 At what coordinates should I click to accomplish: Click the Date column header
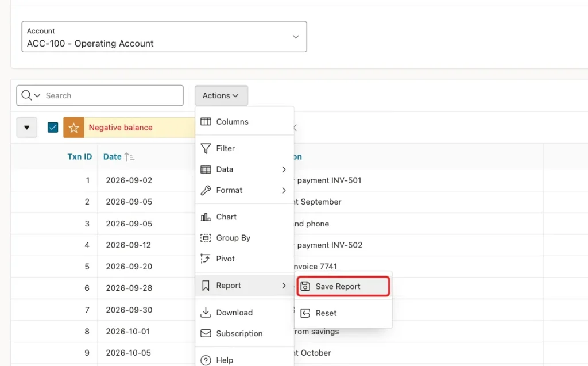tap(112, 156)
